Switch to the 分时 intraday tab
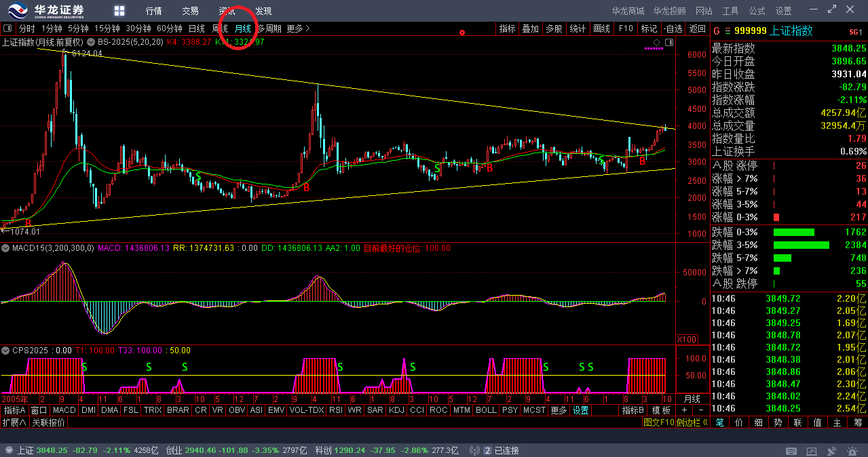Viewport: 868px width, 457px height. [x=26, y=28]
